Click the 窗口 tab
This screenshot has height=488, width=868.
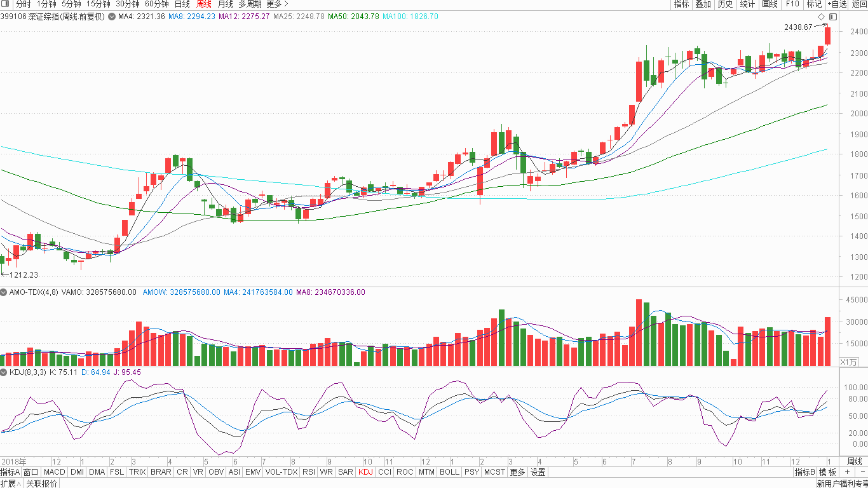[31, 472]
